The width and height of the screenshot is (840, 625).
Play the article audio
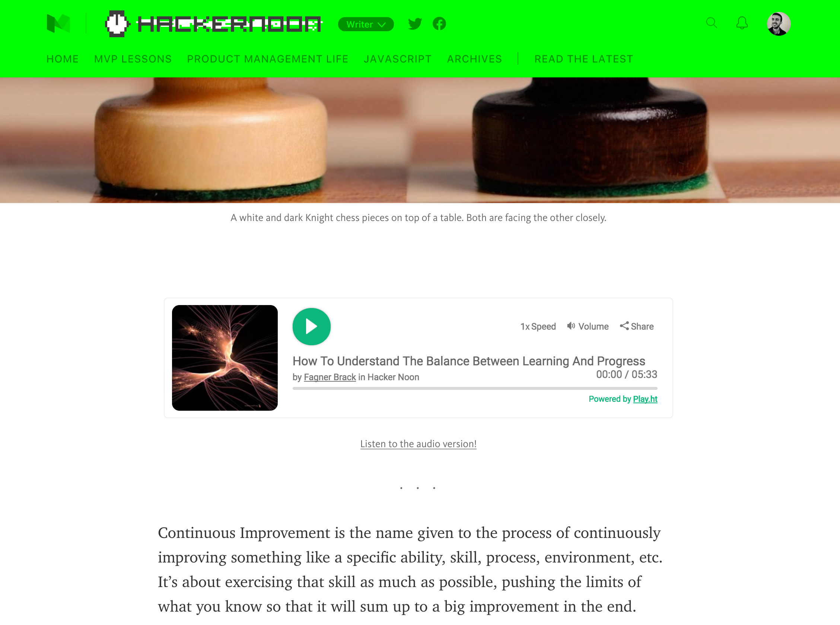click(x=311, y=326)
